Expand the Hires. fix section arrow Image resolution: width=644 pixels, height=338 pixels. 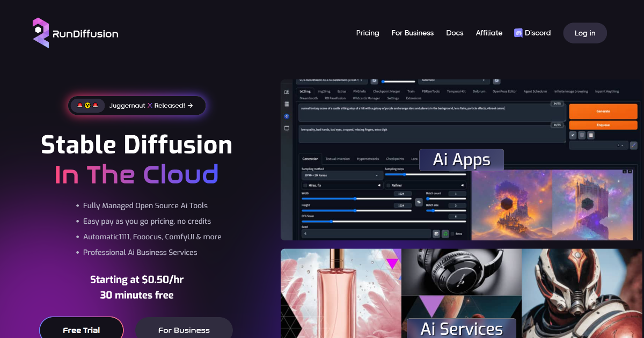point(379,186)
